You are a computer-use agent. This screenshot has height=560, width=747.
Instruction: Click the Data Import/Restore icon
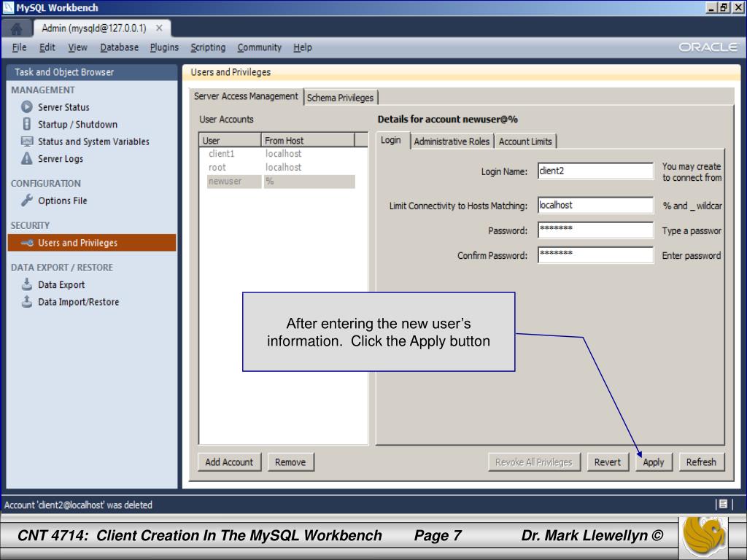27,302
